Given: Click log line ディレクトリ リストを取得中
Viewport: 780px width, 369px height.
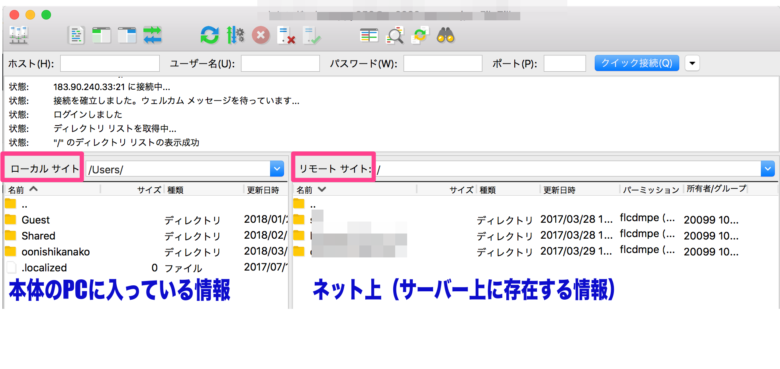Looking at the screenshot, I should [115, 128].
